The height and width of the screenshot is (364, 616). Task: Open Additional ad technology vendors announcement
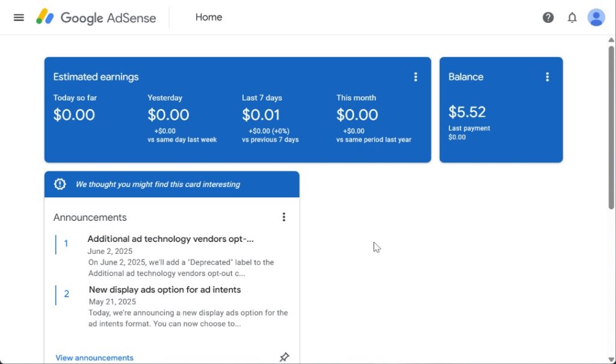point(170,239)
